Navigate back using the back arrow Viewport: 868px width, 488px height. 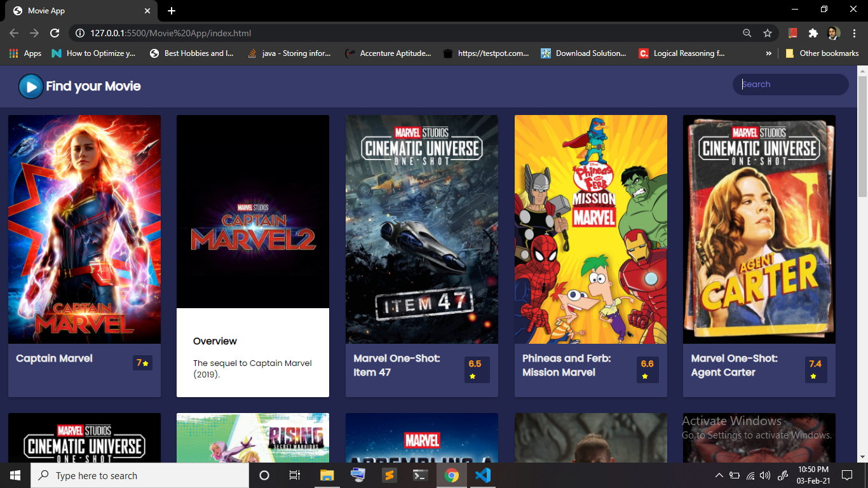(13, 33)
